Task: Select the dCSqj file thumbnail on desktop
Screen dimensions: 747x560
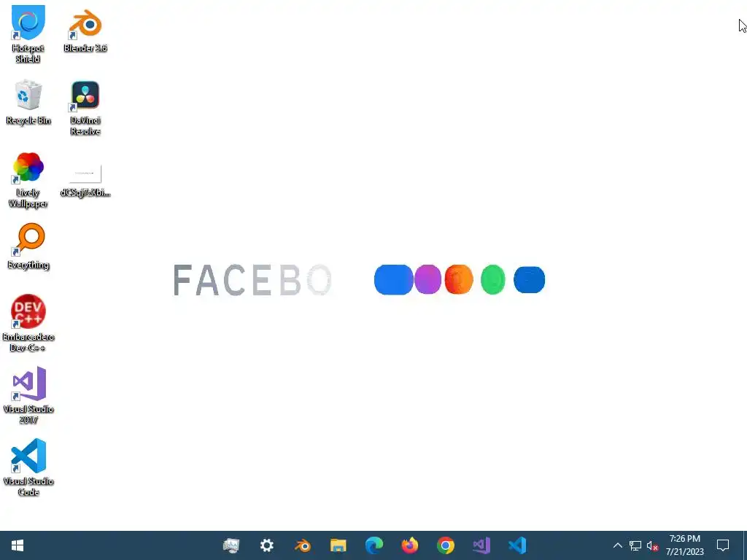Action: coord(85,181)
